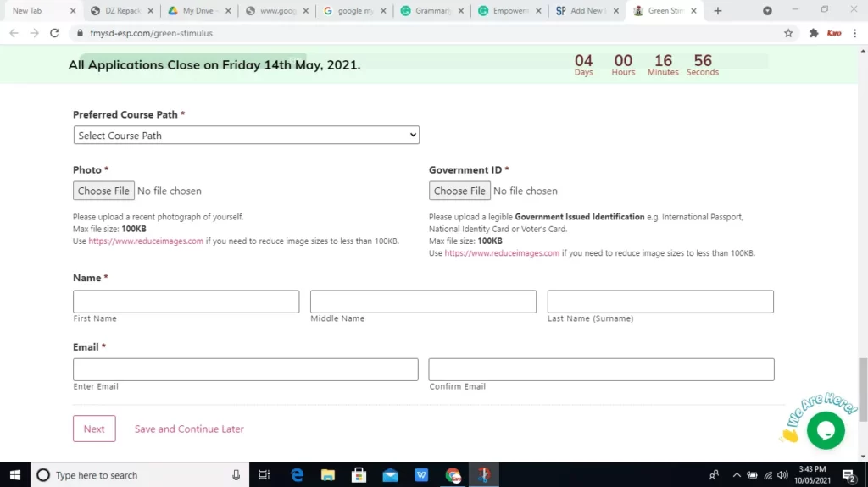Open Task View in taskbar
868x487 pixels.
click(x=264, y=475)
